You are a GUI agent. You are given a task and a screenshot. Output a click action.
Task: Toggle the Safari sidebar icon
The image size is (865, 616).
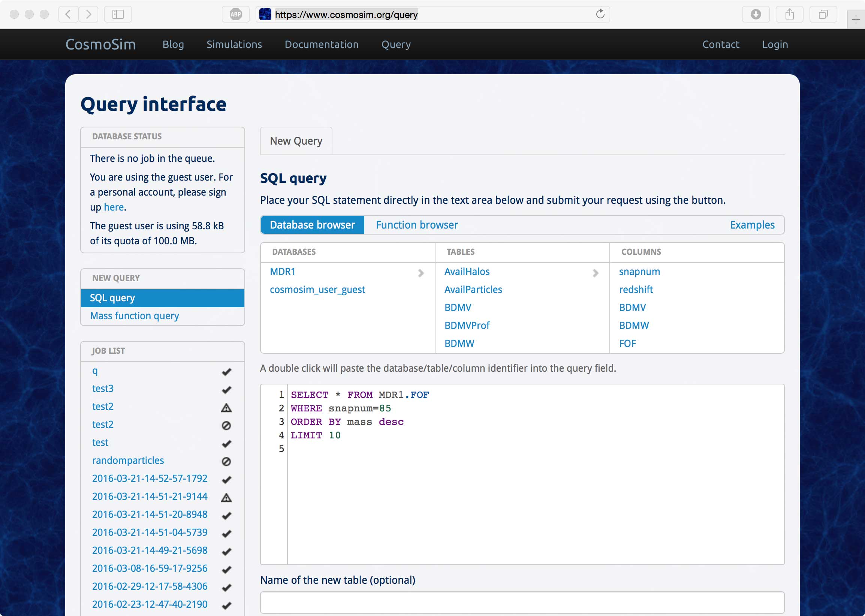pos(118,14)
